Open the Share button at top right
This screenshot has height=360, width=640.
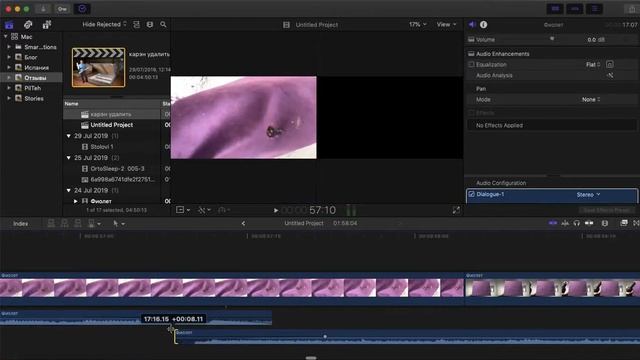[632, 9]
